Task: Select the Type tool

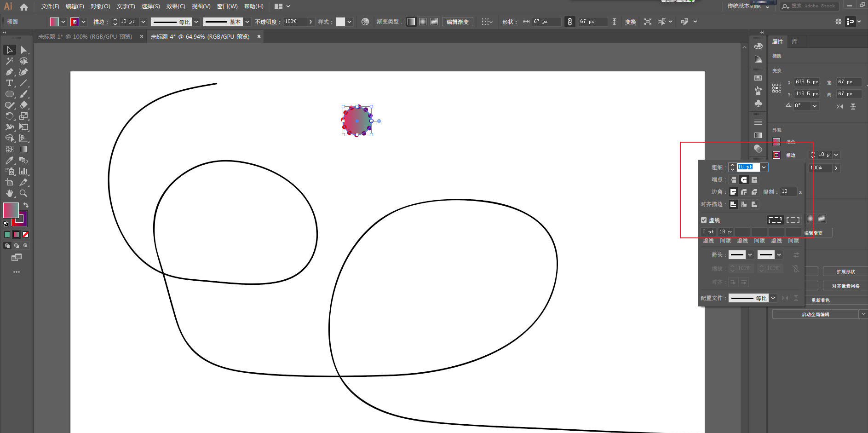Action: click(x=9, y=83)
